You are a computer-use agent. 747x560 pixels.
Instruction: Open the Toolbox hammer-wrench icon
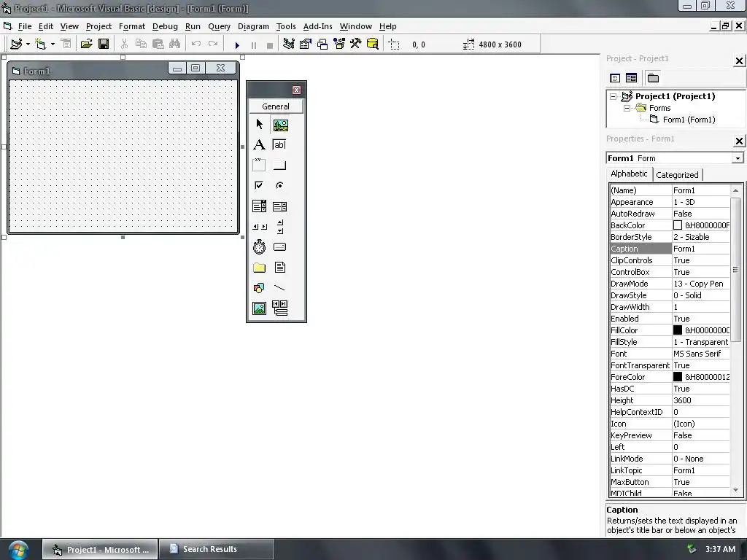pos(356,44)
